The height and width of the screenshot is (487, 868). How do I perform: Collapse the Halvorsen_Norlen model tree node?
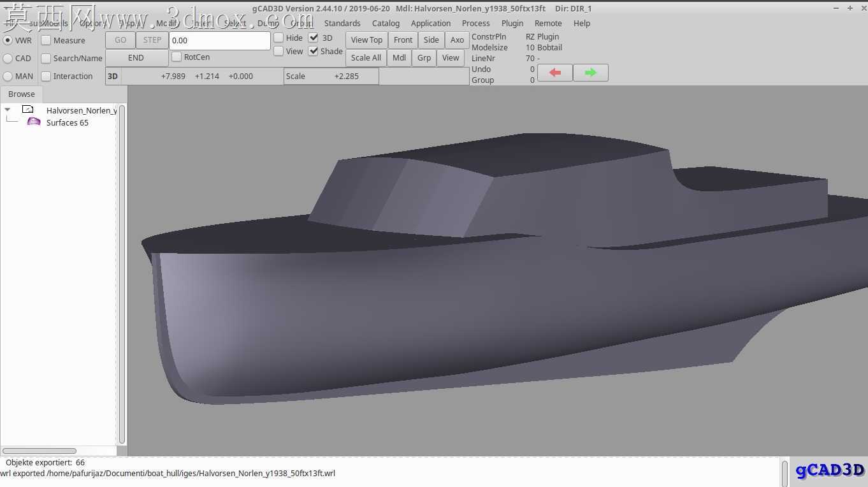pos(8,110)
